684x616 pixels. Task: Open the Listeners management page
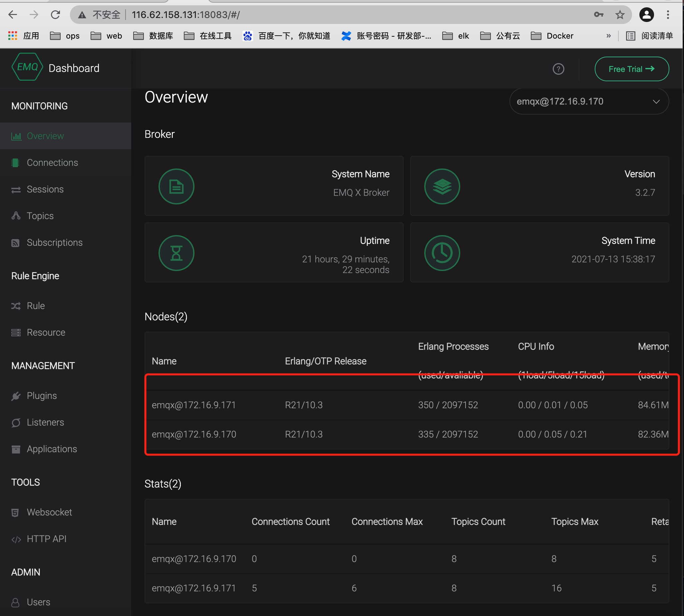45,423
